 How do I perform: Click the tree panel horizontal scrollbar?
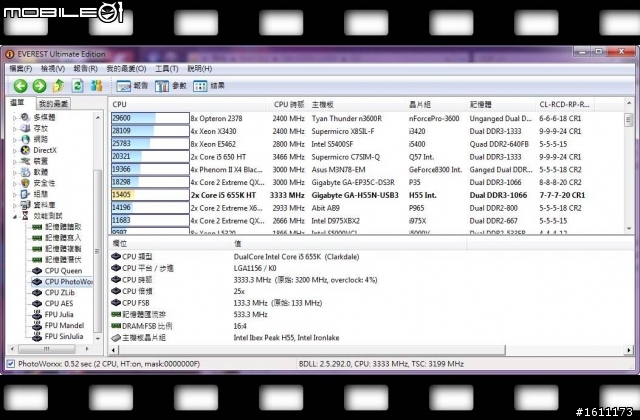pyautogui.click(x=49, y=349)
